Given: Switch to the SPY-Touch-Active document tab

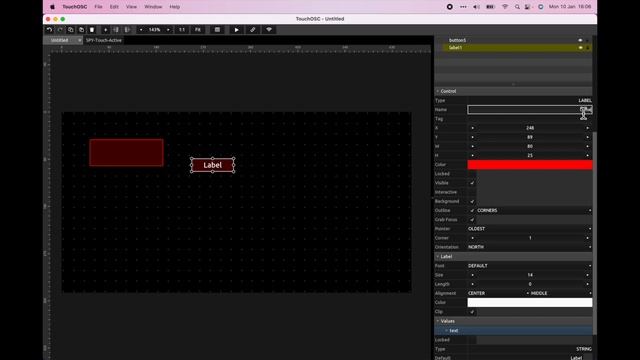Looking at the screenshot, I should (104, 40).
